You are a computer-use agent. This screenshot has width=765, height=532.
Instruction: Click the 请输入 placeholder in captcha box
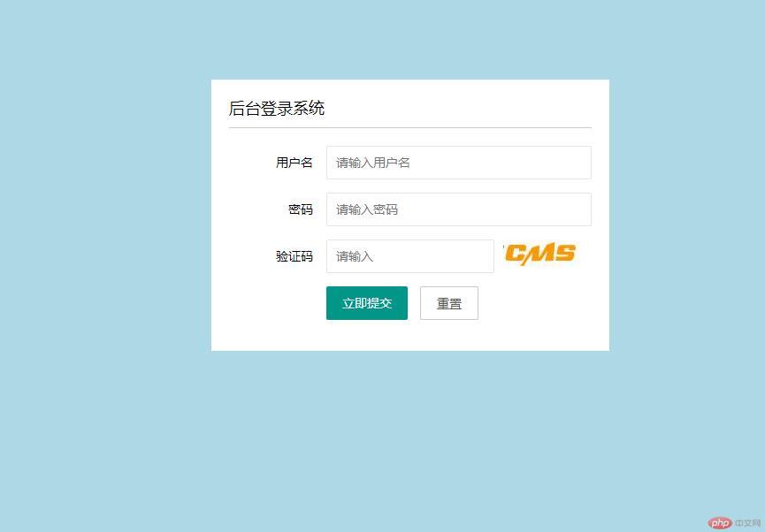click(x=355, y=256)
